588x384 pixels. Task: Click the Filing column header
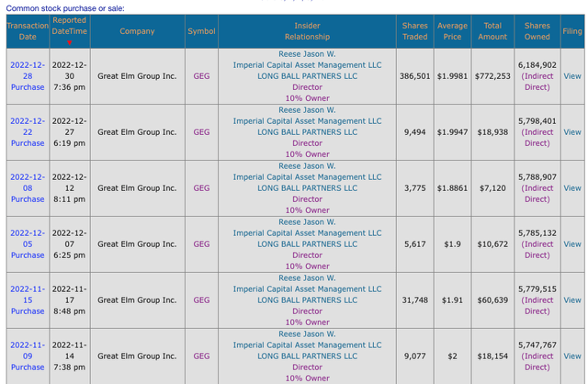click(572, 31)
